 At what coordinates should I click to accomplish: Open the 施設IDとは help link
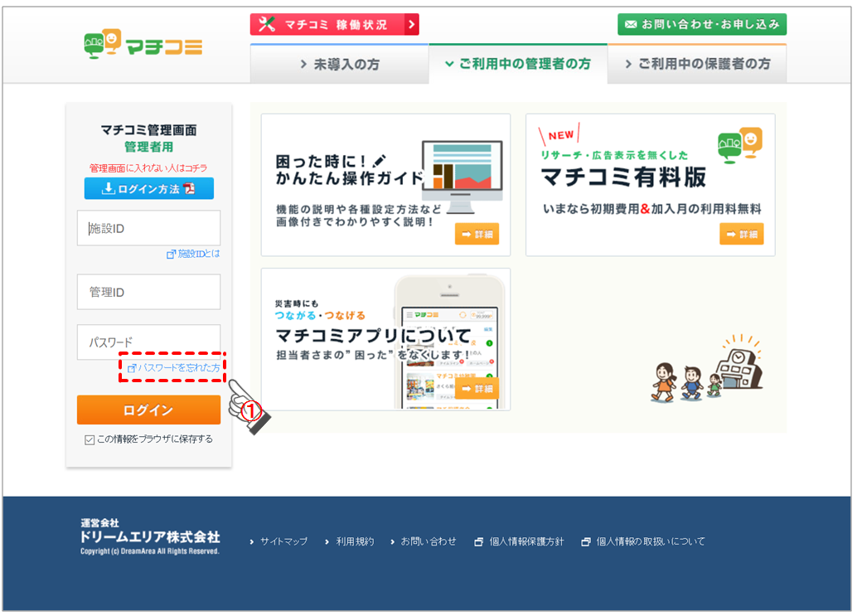(x=193, y=254)
